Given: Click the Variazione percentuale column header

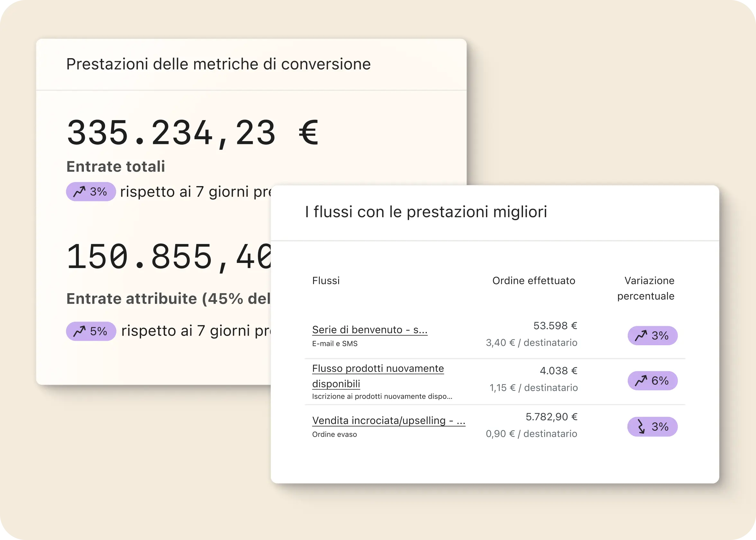Looking at the screenshot, I should click(x=646, y=288).
